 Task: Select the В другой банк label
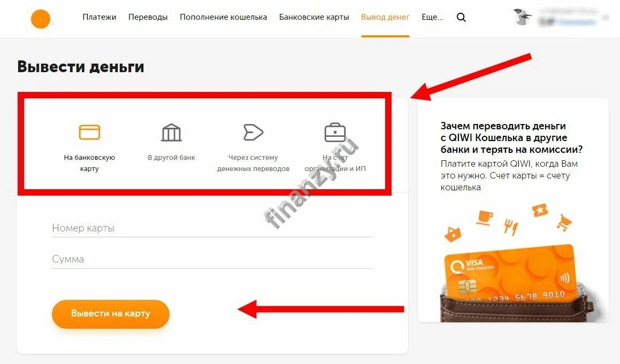[171, 157]
